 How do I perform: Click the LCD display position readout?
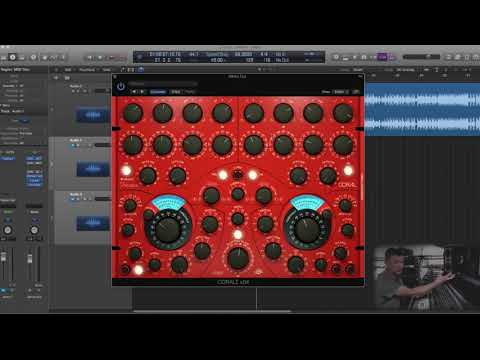[168, 57]
